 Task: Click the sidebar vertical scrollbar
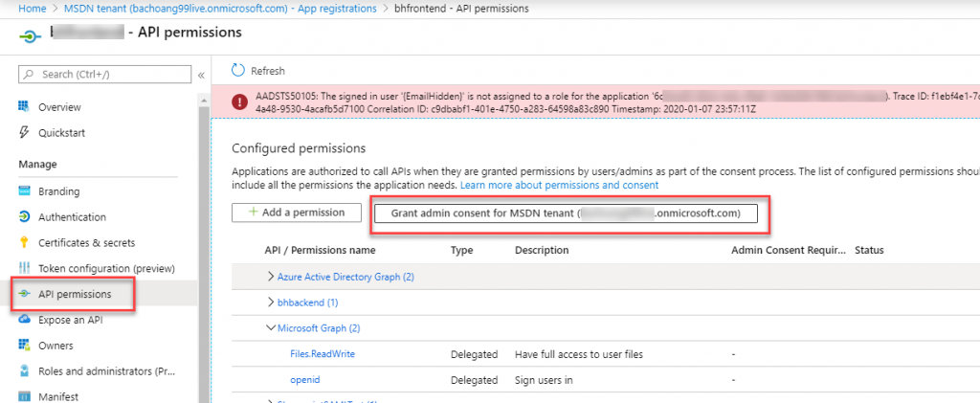click(204, 255)
